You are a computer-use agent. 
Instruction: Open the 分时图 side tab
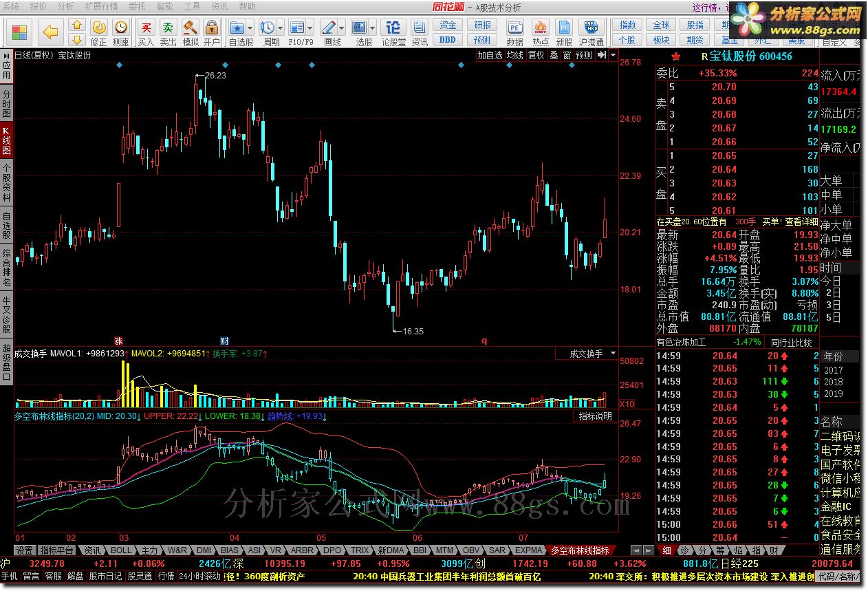(6, 103)
